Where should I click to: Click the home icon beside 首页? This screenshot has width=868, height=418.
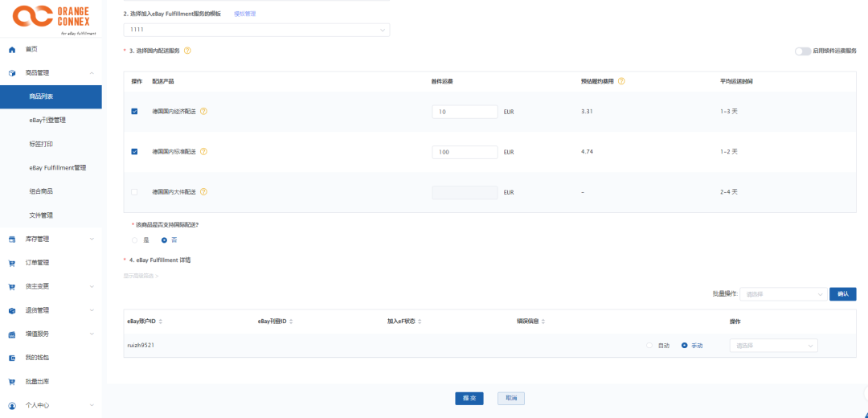point(12,50)
